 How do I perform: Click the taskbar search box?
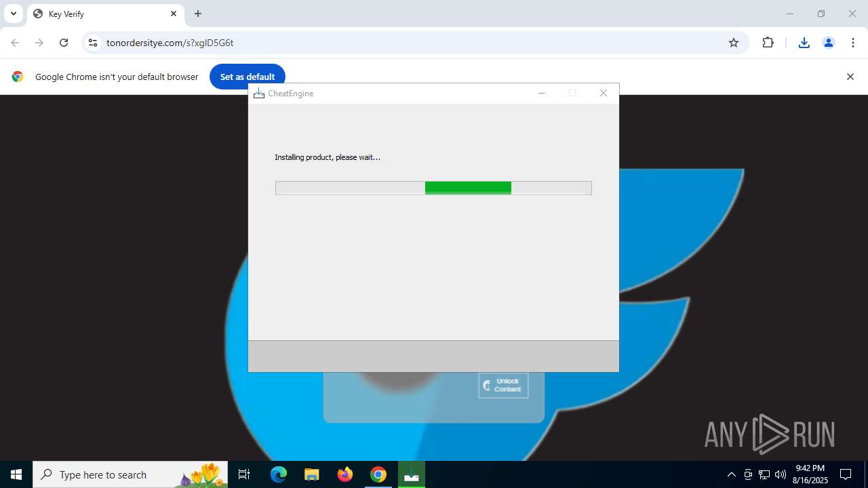pyautogui.click(x=130, y=474)
